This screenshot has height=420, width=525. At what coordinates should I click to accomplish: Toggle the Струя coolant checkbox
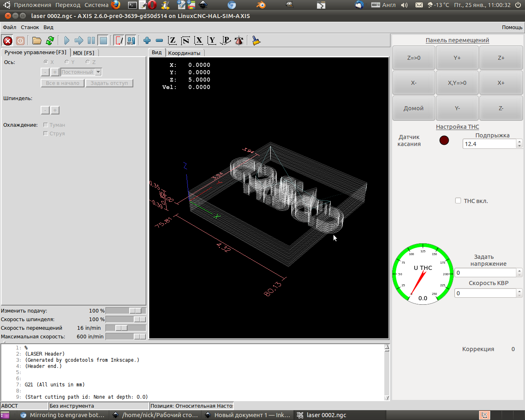[x=46, y=133]
